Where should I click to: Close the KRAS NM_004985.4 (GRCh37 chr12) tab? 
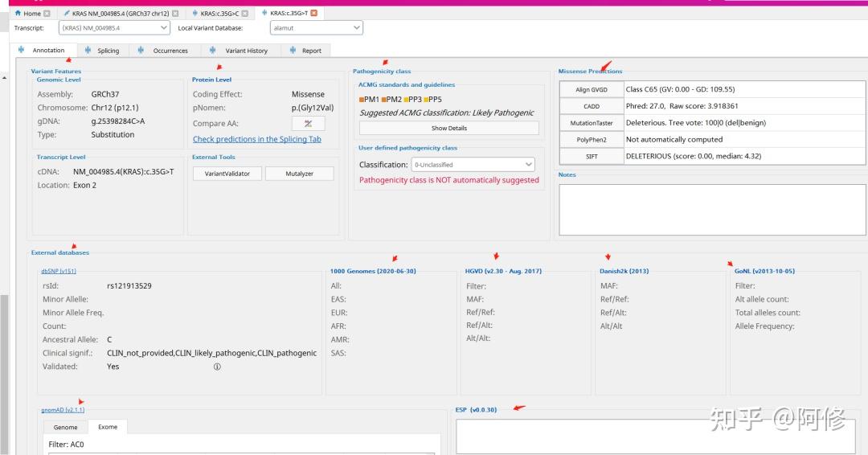pos(175,14)
